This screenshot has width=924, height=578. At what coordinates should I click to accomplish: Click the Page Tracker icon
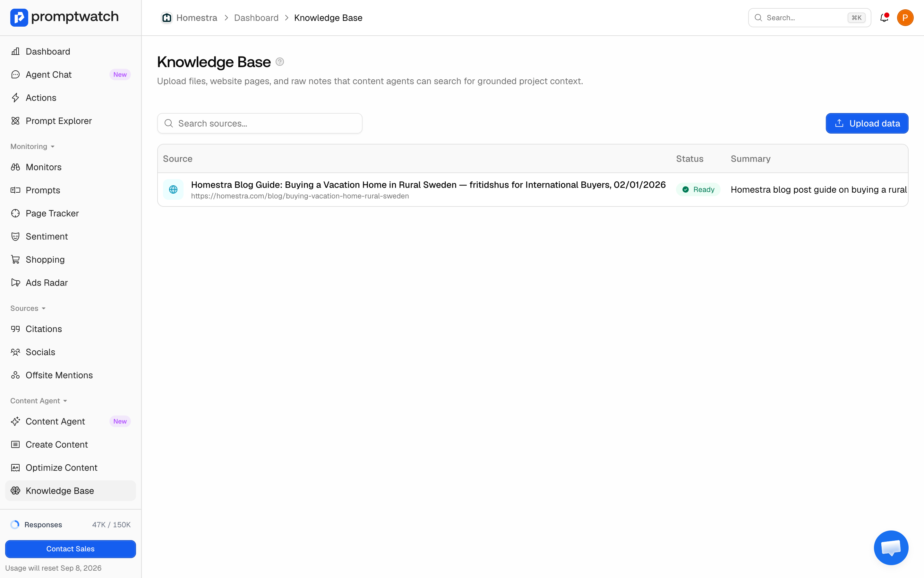pyautogui.click(x=15, y=213)
